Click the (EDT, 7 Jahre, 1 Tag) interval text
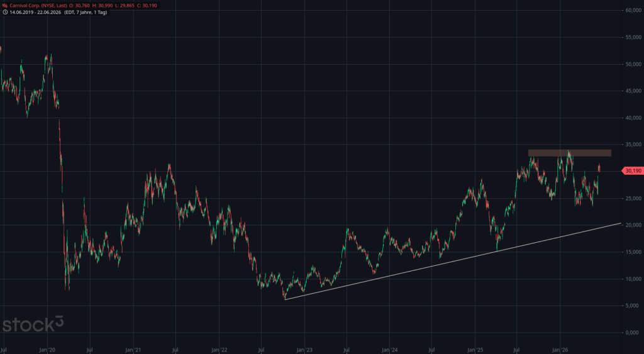 point(86,13)
